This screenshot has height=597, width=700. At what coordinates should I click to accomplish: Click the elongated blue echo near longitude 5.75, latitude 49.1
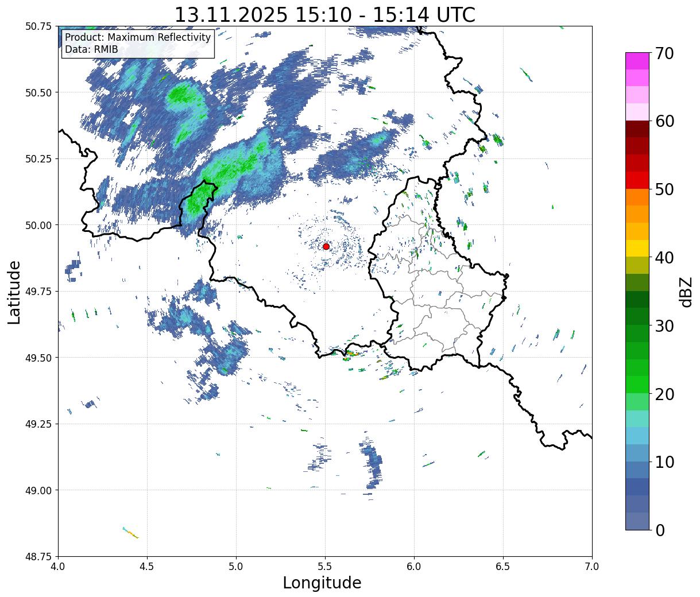pos(372,464)
